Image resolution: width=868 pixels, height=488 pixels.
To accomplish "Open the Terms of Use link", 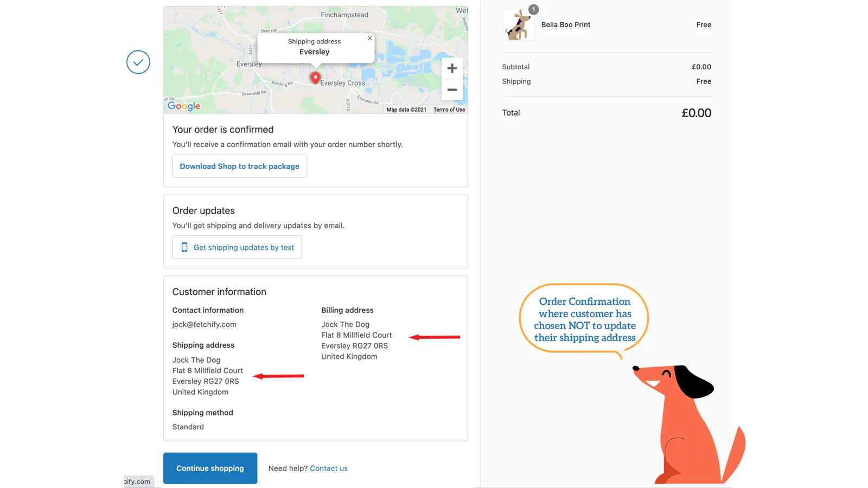I will [449, 110].
